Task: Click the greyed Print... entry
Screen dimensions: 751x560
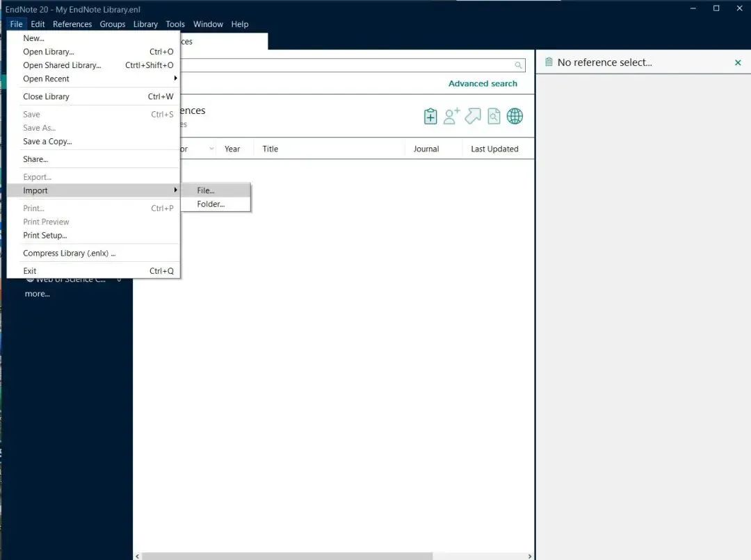Action: click(x=93, y=208)
